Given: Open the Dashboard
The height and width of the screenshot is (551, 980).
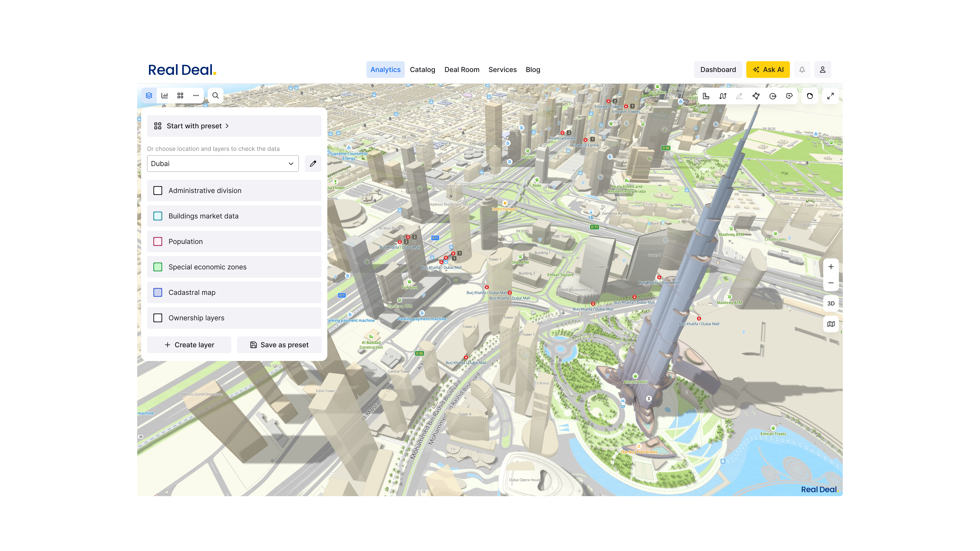Looking at the screenshot, I should pos(718,70).
